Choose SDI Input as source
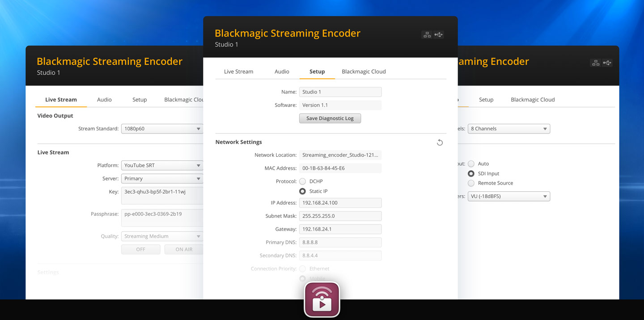The image size is (644, 320). point(471,173)
